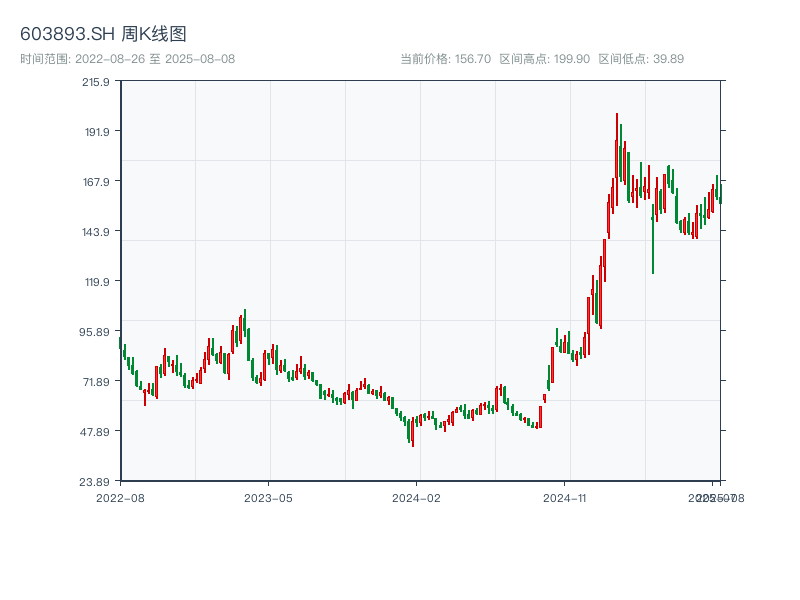Click the 时间范围 date range text
The width and height of the screenshot is (800, 600).
(x=128, y=59)
